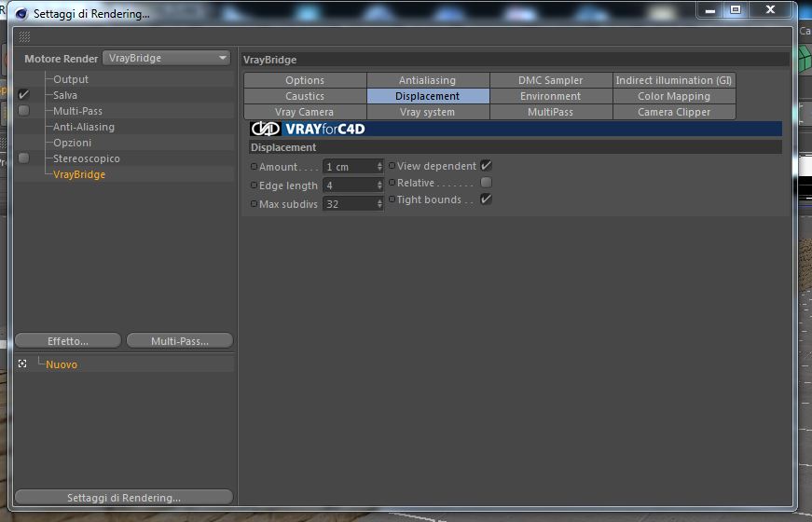Open the Color Mapping tab
Viewport: 812px width, 522px height.
pos(674,96)
